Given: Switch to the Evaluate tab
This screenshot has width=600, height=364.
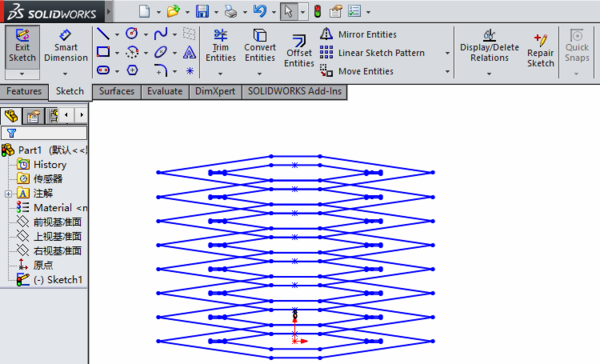Looking at the screenshot, I should [x=165, y=91].
